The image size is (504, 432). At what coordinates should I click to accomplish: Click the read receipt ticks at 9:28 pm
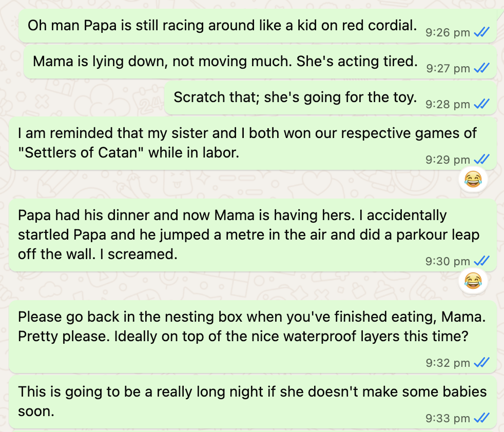tap(481, 104)
